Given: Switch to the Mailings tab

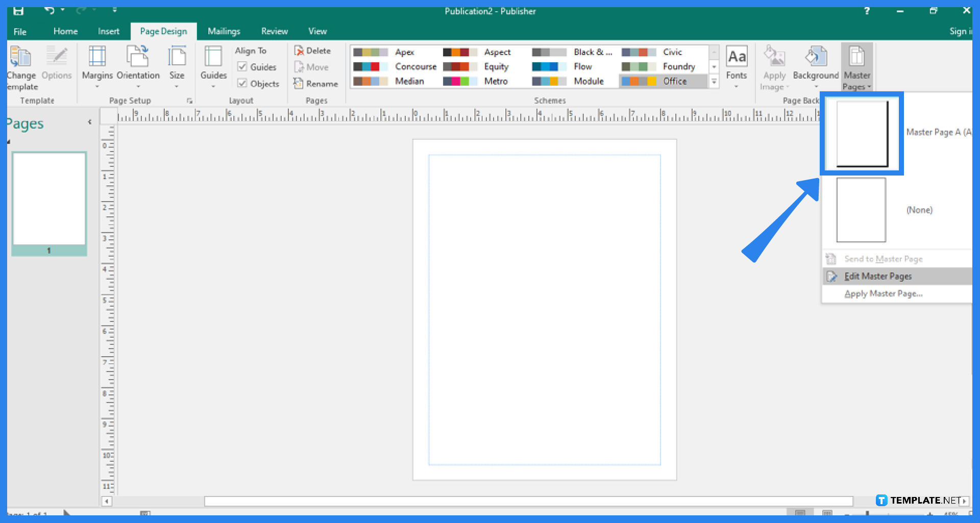Looking at the screenshot, I should click(224, 31).
